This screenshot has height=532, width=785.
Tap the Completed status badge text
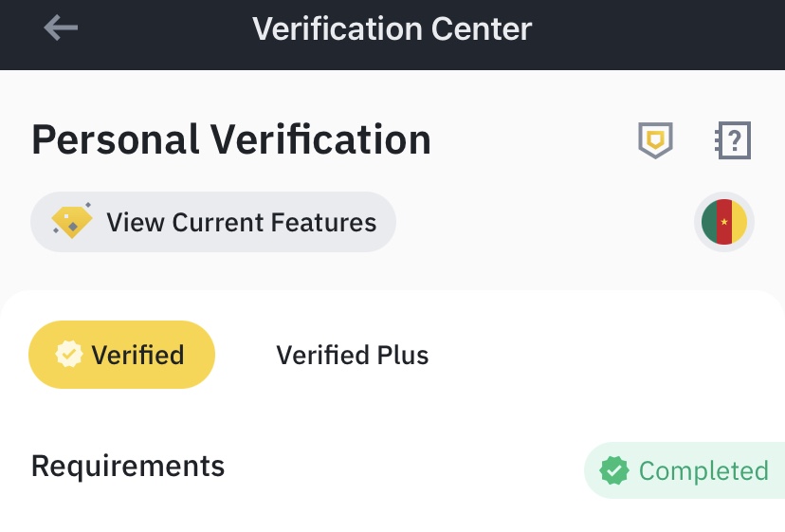[703, 471]
